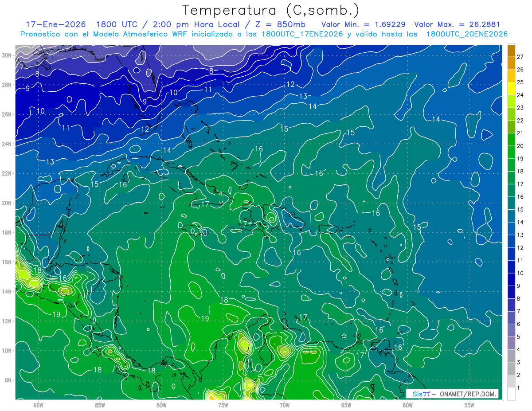Click the "60W" longitude axis label
The width and height of the screenshot is (532, 411).
tap(408, 405)
